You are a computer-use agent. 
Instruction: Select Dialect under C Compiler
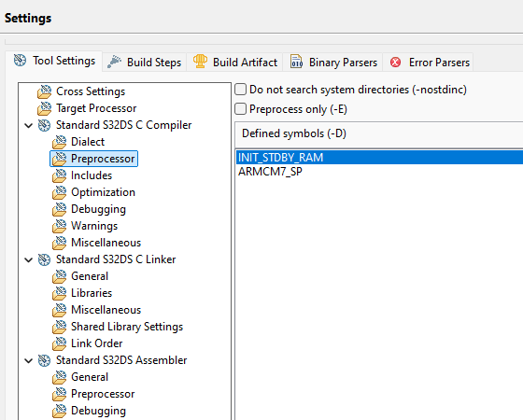pyautogui.click(x=88, y=142)
